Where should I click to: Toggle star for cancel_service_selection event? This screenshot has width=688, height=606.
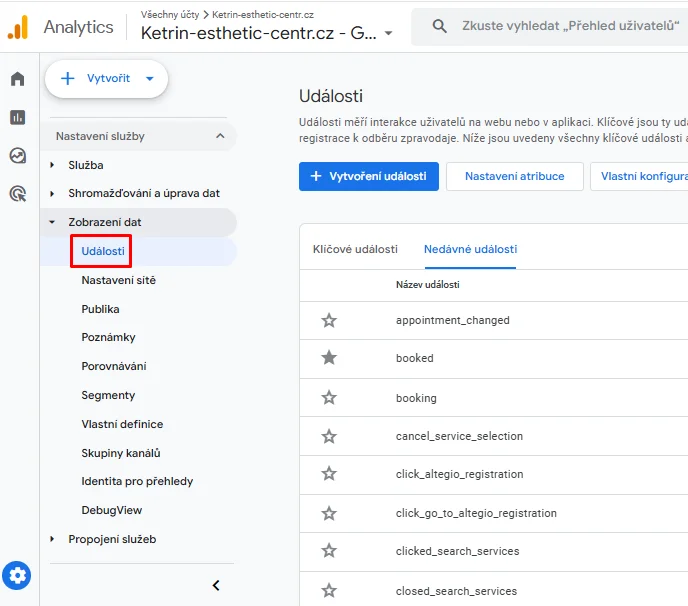[x=329, y=436]
